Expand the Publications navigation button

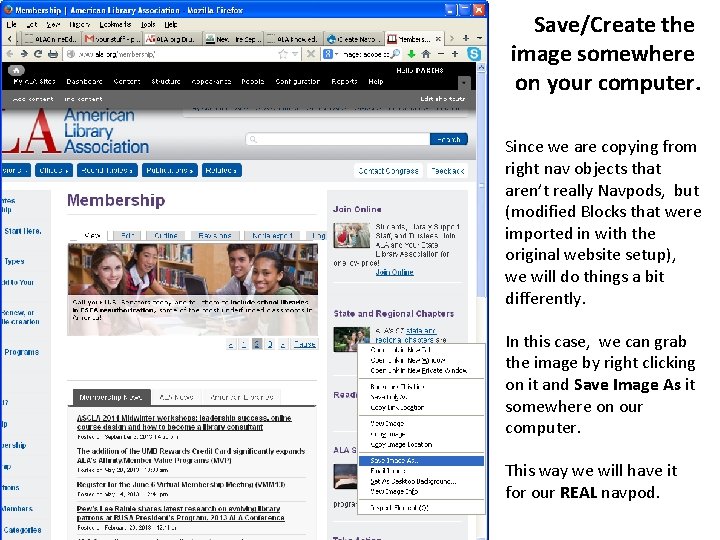pos(169,170)
